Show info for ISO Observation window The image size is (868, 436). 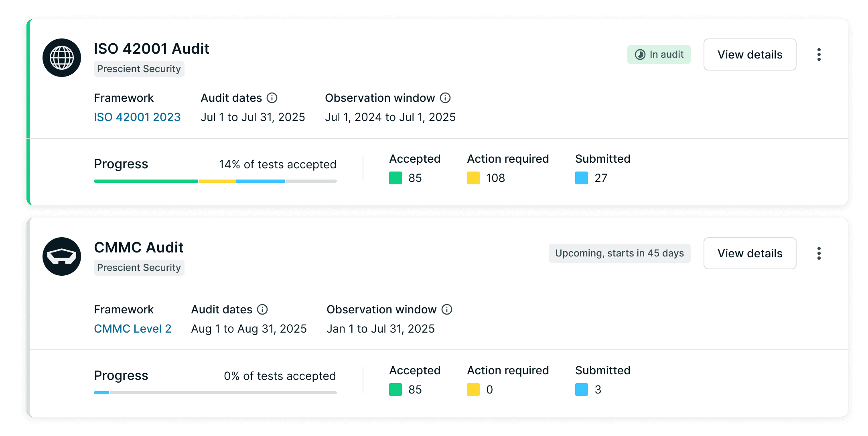[445, 98]
